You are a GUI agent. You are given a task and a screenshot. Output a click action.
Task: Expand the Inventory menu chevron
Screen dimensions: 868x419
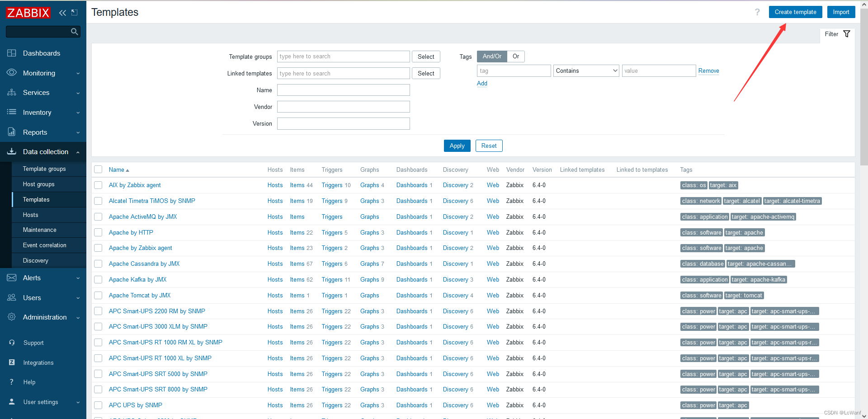coord(78,113)
